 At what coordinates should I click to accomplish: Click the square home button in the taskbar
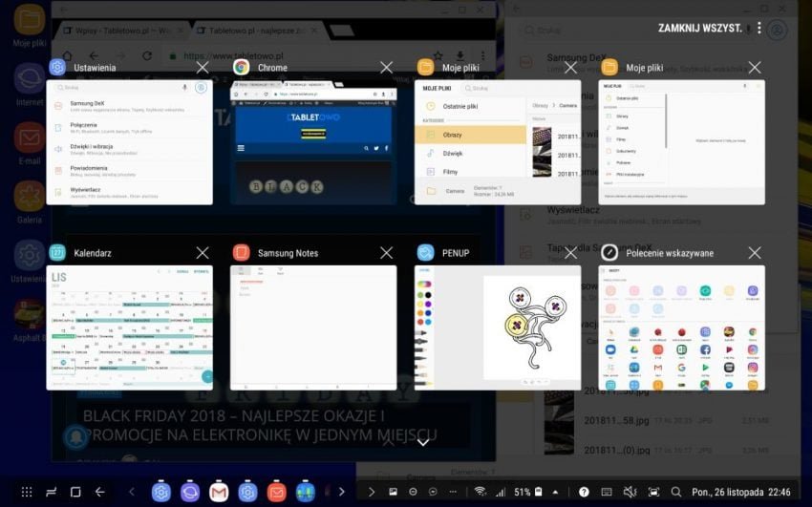pyautogui.click(x=75, y=492)
